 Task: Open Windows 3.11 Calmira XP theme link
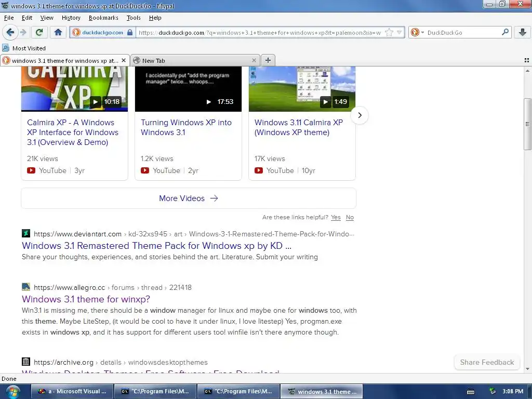click(x=299, y=127)
